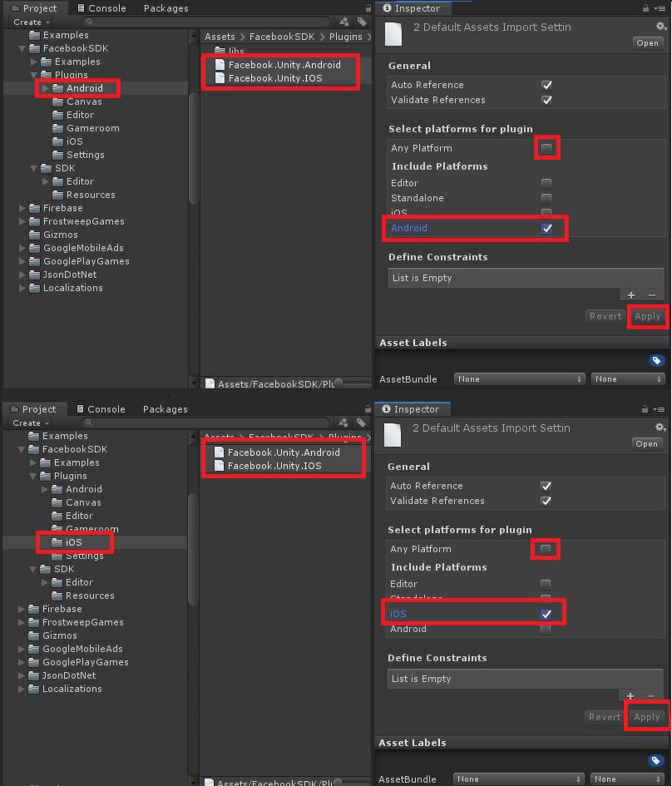Collapse the FacebookSDK folder in upper project tree

(22, 48)
